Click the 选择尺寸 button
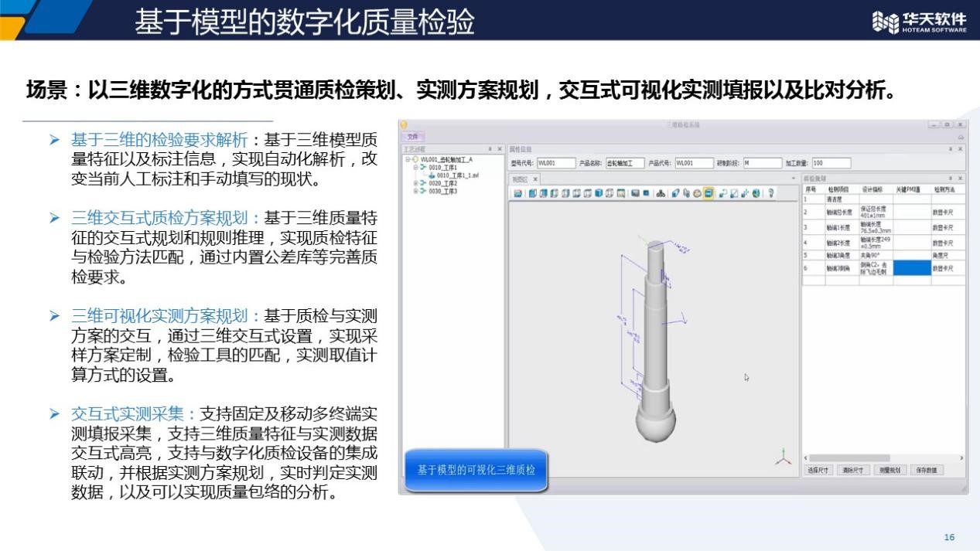Image resolution: width=980 pixels, height=551 pixels. [x=818, y=470]
